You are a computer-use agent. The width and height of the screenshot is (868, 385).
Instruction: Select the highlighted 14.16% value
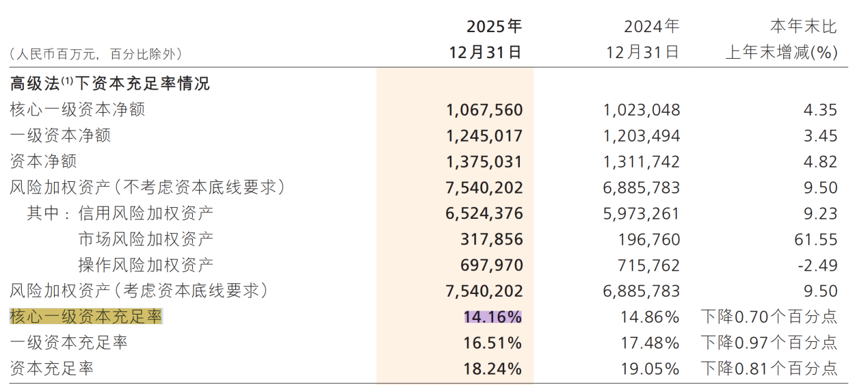[492, 317]
